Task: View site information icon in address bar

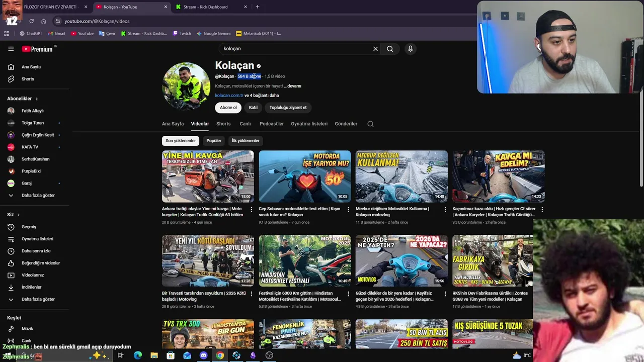Action: coord(58,21)
